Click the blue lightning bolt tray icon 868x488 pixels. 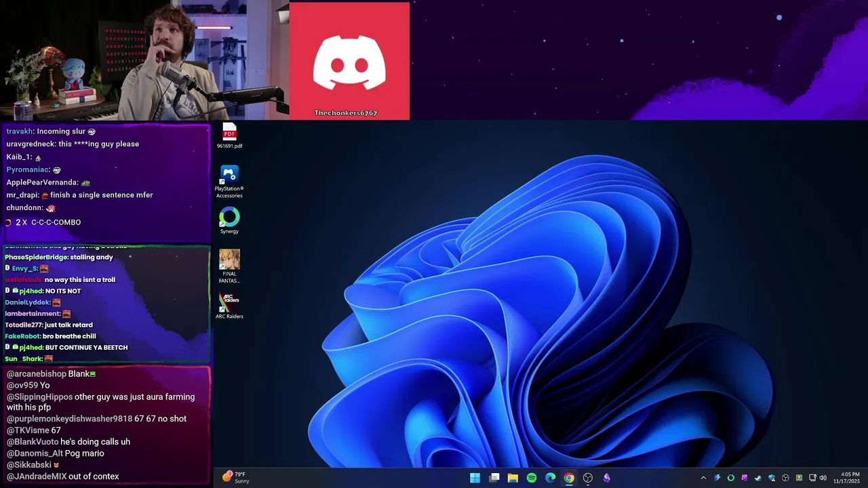coord(717,478)
